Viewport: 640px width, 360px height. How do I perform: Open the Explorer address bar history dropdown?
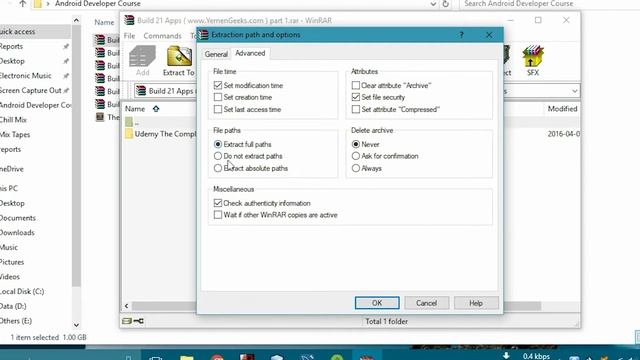[x=433, y=4]
